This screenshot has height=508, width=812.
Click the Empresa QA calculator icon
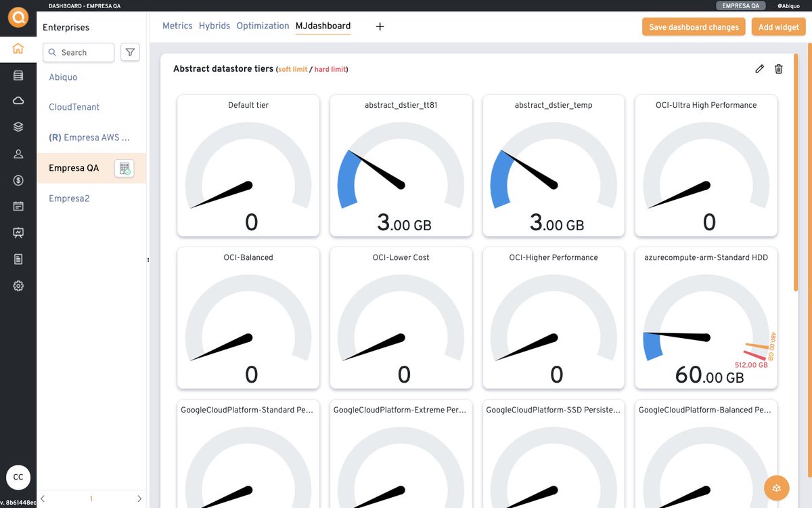(125, 169)
